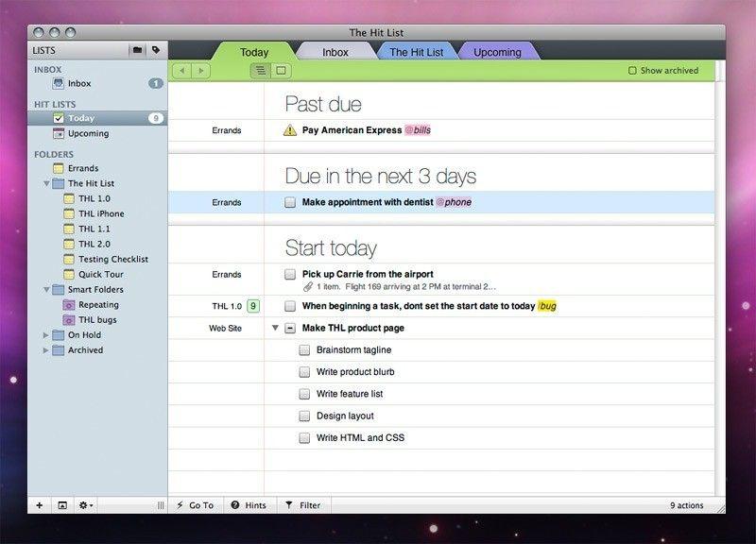This screenshot has width=756, height=544.
Task: Switch sidebar to folders view icon
Action: point(137,49)
